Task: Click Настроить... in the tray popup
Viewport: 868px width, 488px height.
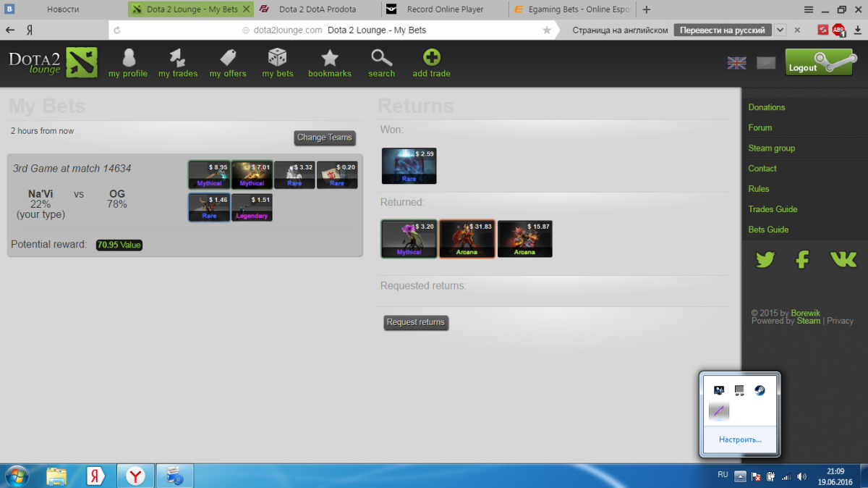Action: (740, 439)
